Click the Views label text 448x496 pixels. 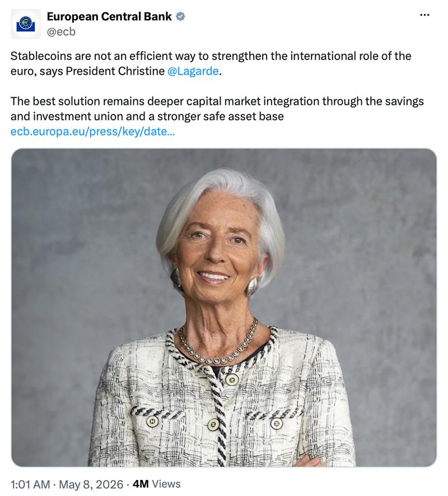[x=166, y=484]
